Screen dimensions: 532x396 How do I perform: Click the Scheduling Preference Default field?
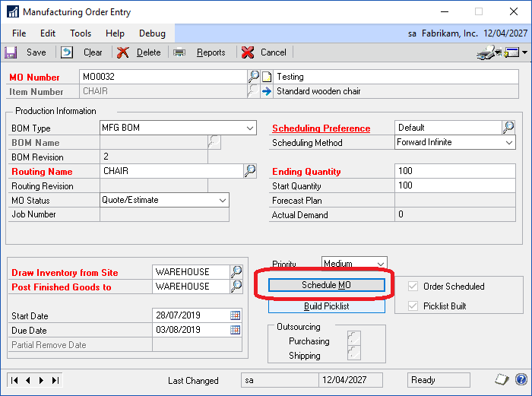click(448, 128)
